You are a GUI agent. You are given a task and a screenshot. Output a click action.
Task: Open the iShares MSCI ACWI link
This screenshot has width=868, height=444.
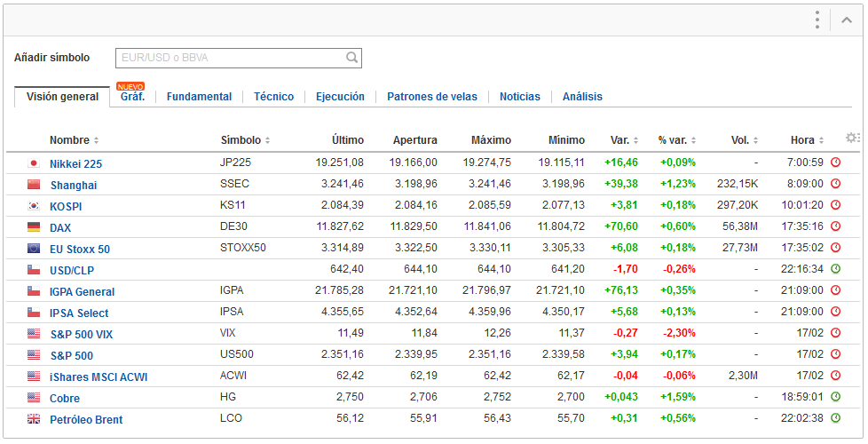coord(99,377)
